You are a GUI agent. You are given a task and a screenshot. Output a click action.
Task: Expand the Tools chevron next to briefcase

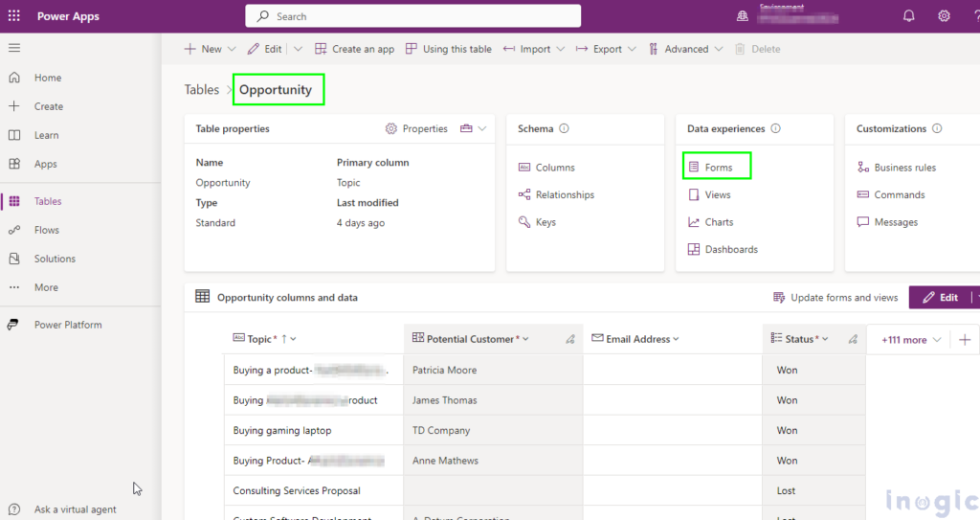pyautogui.click(x=482, y=128)
